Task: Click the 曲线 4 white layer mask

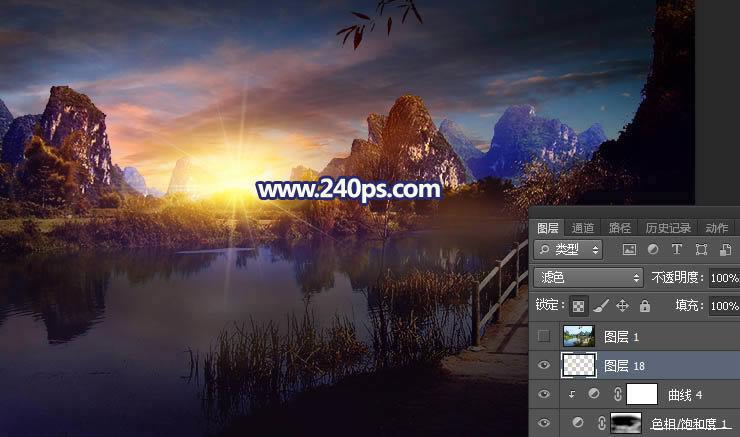Action: [641, 394]
